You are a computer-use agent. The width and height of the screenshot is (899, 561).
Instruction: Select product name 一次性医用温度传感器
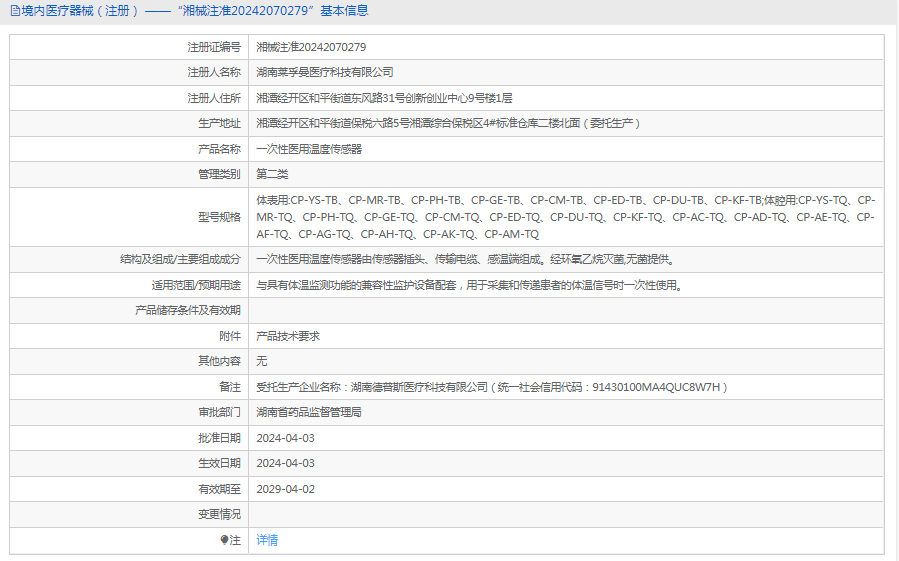click(x=309, y=149)
